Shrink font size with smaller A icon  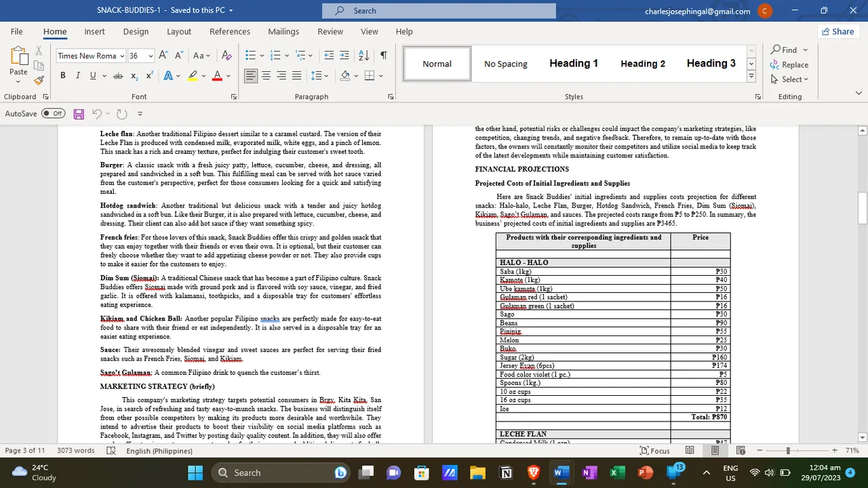click(x=180, y=56)
